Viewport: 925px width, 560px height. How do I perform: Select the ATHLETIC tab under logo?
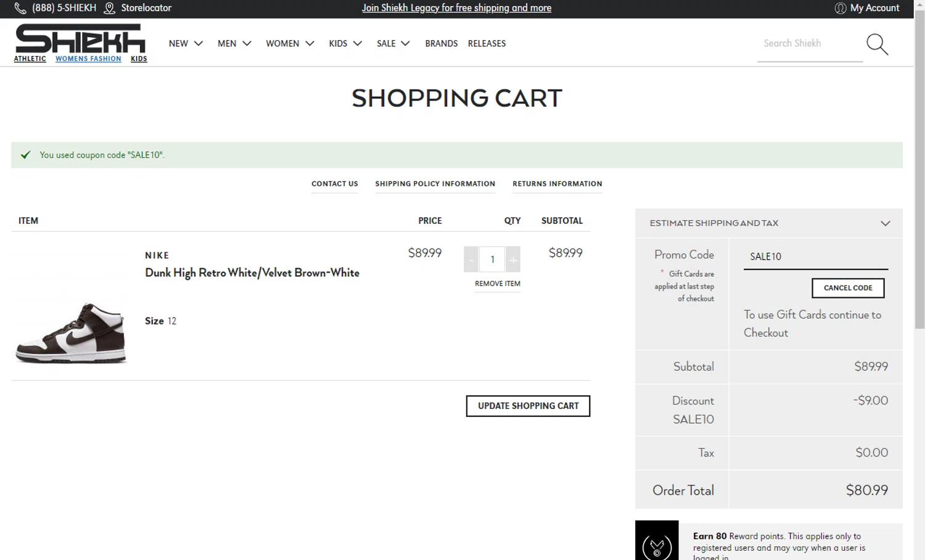[30, 59]
